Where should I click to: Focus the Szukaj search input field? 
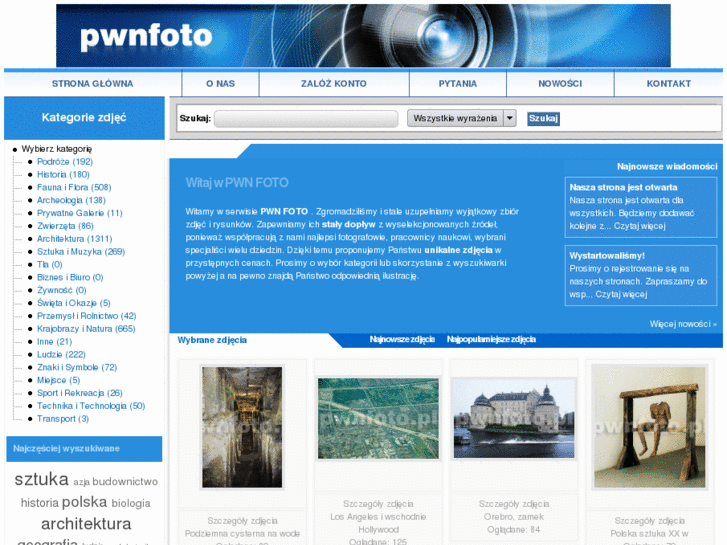[306, 118]
